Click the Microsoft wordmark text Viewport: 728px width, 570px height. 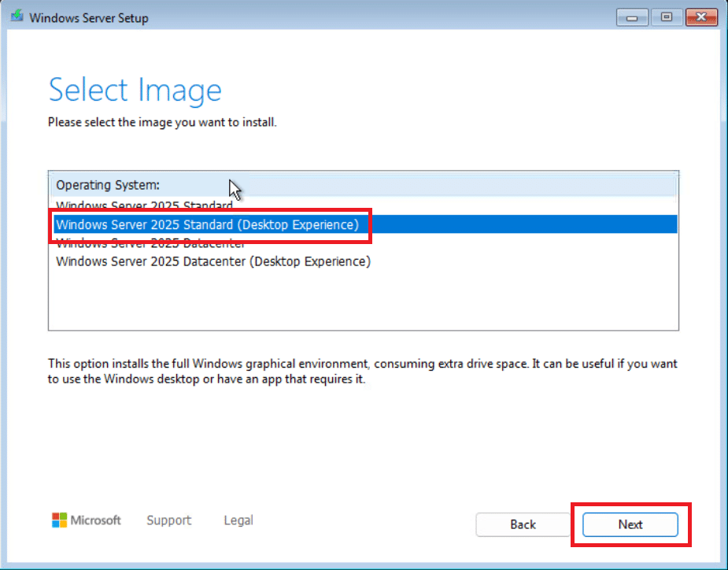(x=96, y=520)
